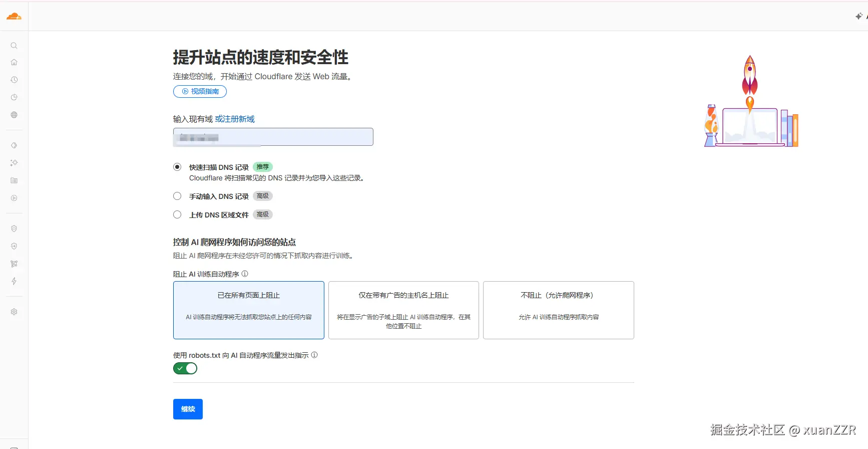This screenshot has height=449, width=868.
Task: Open the storage folder icon in sidebar
Action: coord(14,180)
